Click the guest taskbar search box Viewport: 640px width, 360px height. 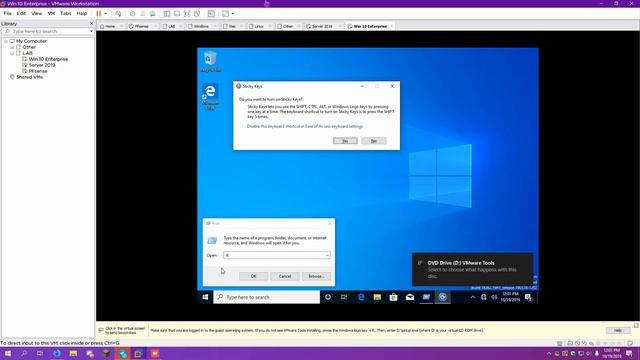pos(267,297)
